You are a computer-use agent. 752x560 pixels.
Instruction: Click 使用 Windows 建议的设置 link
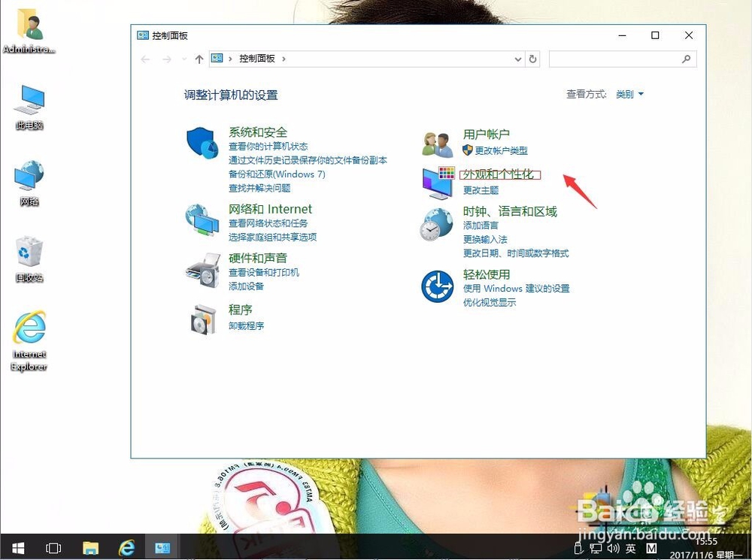pyautogui.click(x=516, y=289)
